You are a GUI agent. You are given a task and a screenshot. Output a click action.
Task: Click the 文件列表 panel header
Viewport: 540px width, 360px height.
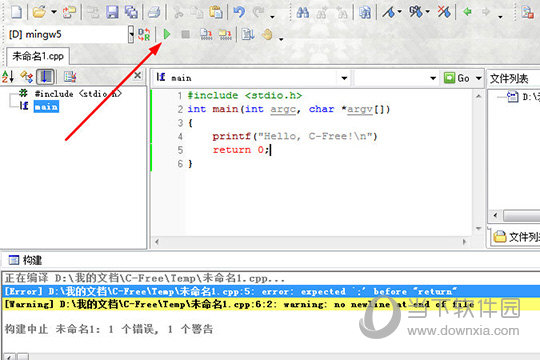point(509,79)
